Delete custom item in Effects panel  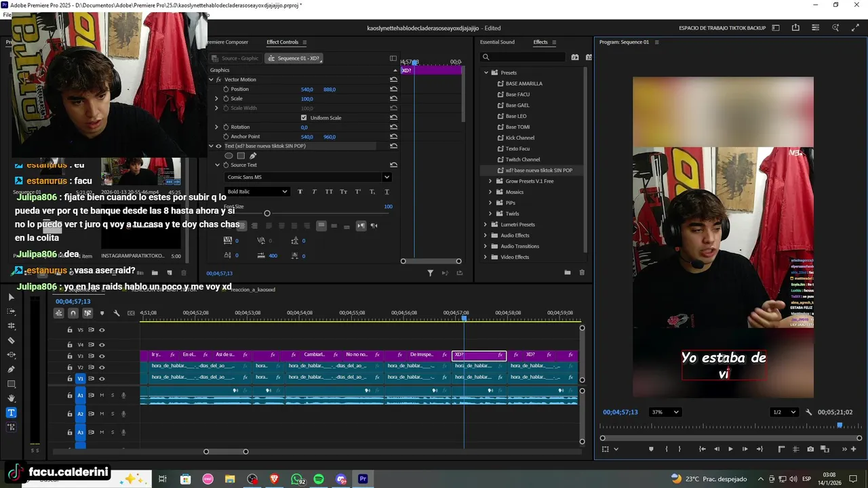tap(582, 272)
